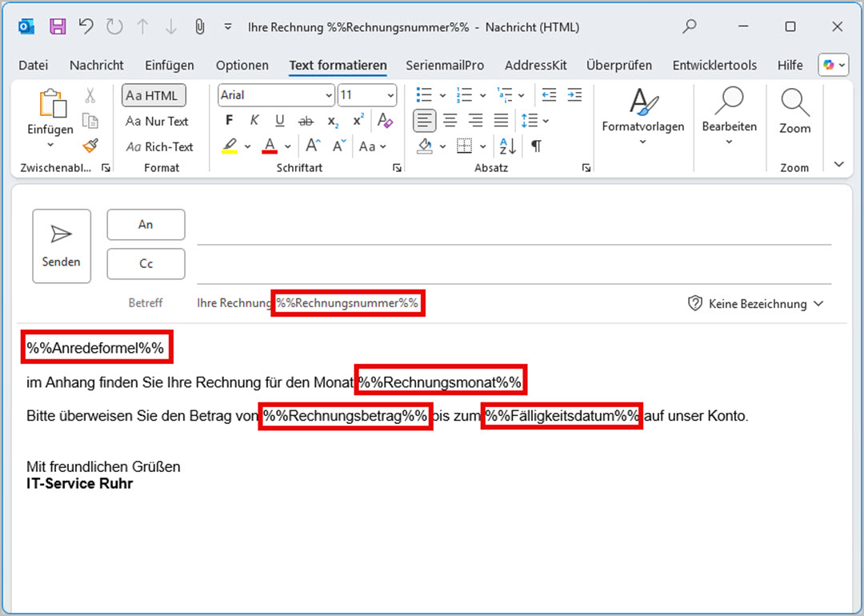Viewport: 864px width, 616px height.
Task: Click the Clear Formatting eraser icon
Action: coord(386,121)
